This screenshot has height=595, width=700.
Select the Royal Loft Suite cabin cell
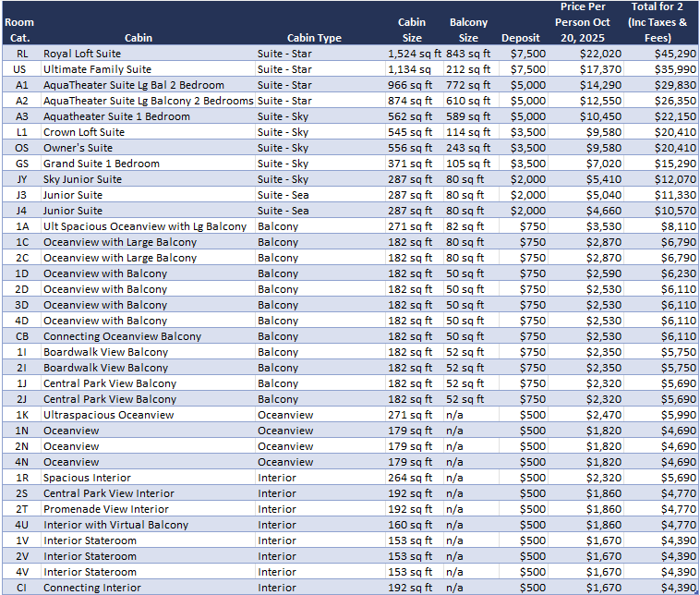coord(82,54)
